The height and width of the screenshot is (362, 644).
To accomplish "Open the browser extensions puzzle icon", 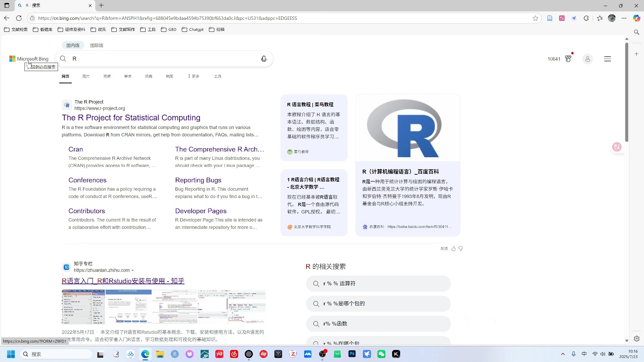I will tap(586, 18).
